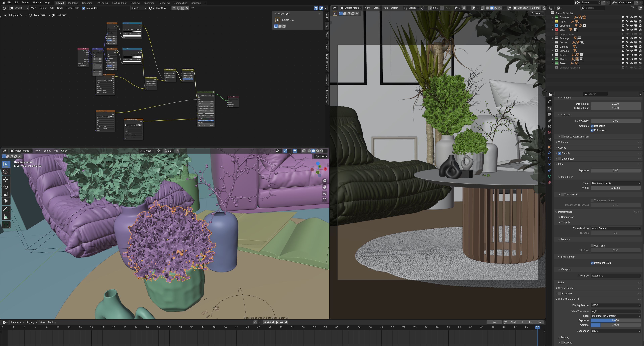Select the Measure tool
Image resolution: width=644 pixels, height=346 pixels.
pos(6,217)
